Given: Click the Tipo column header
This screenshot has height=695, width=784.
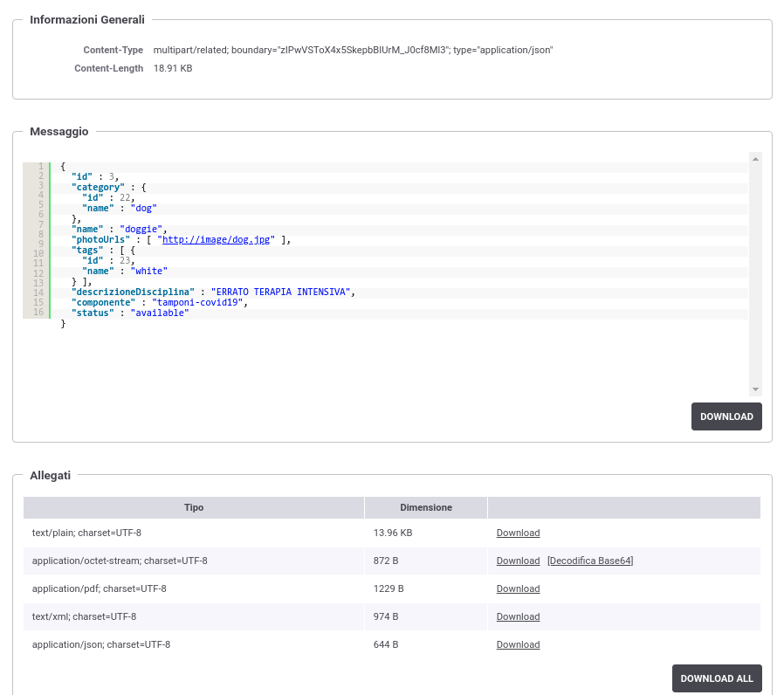Looking at the screenshot, I should (194, 507).
